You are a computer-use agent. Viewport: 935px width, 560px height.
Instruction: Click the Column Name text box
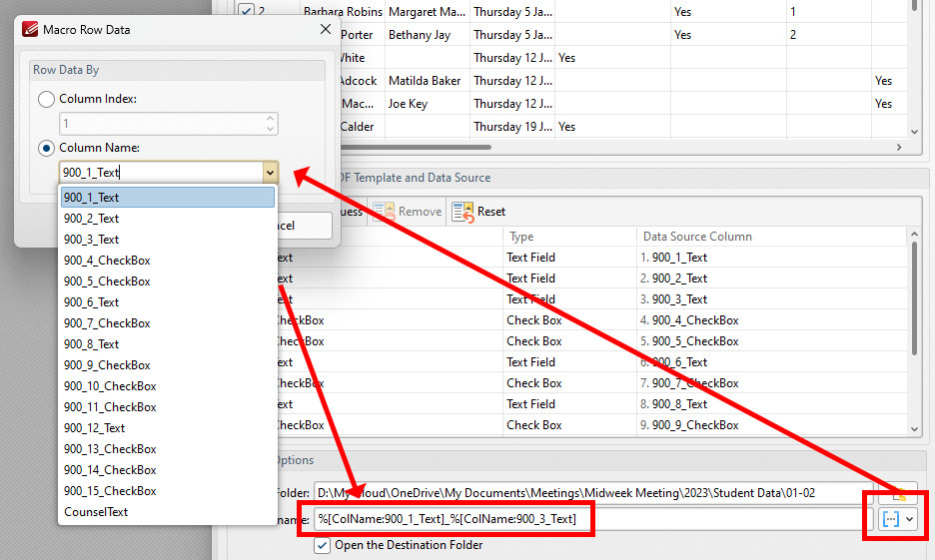click(x=161, y=172)
